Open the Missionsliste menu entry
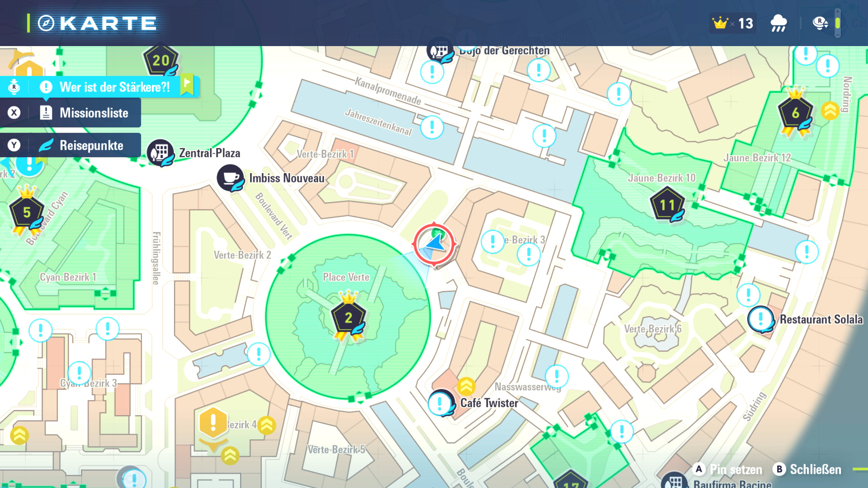This screenshot has height=488, width=868. [x=94, y=113]
